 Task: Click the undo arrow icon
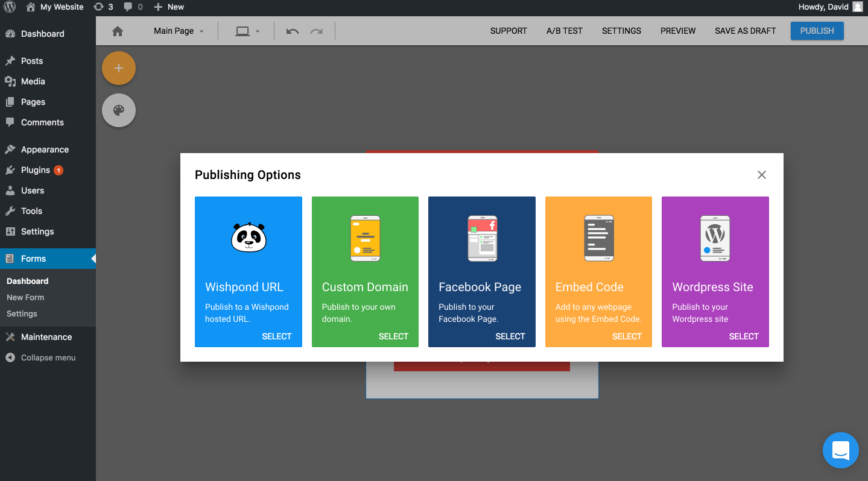[293, 31]
